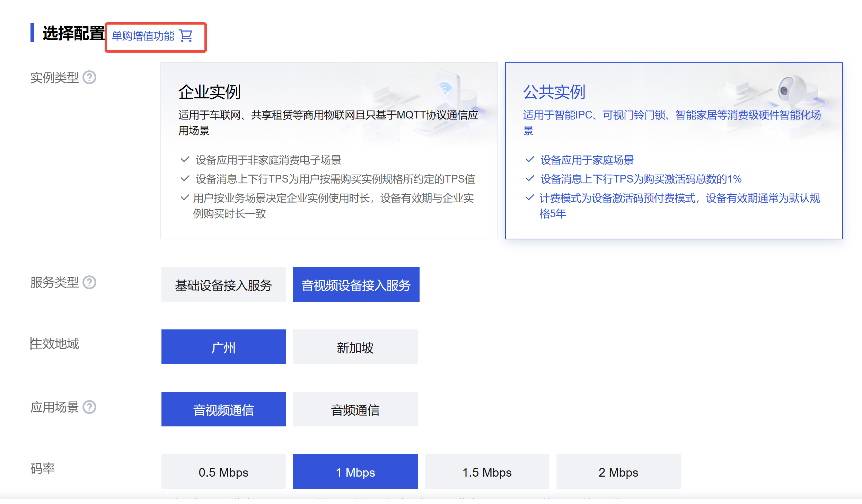The height and width of the screenshot is (504, 862).
Task: Click help icon beside 实例类型
Action: pyautogui.click(x=90, y=77)
